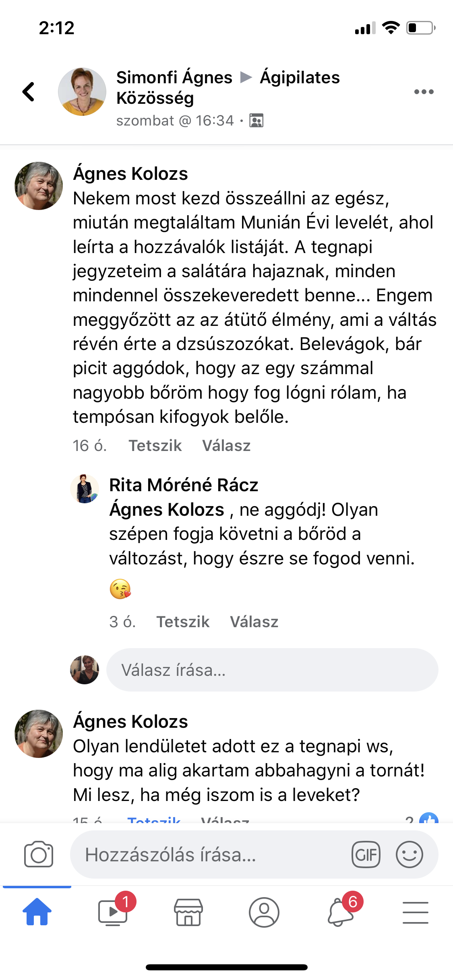The image size is (453, 980).
Task: Tap the mentioned name Ágnes Kolozs in reply
Action: click(167, 510)
